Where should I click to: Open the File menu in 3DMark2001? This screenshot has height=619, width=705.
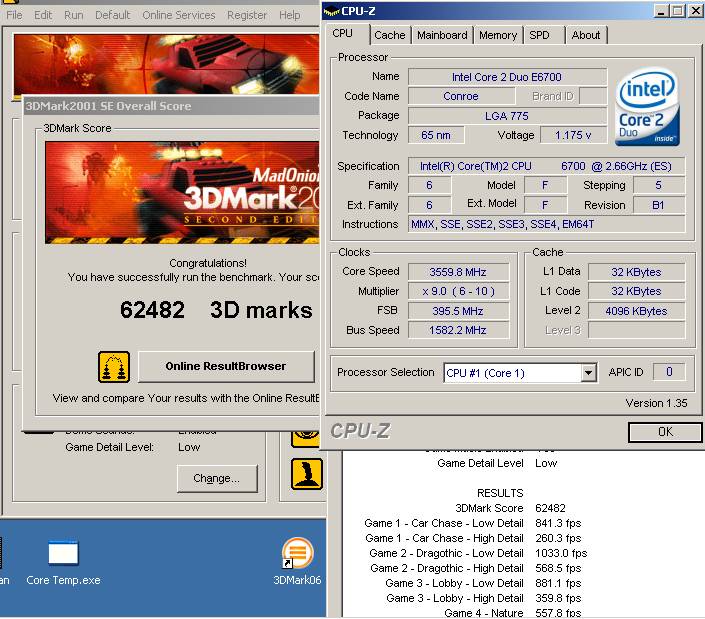[14, 15]
